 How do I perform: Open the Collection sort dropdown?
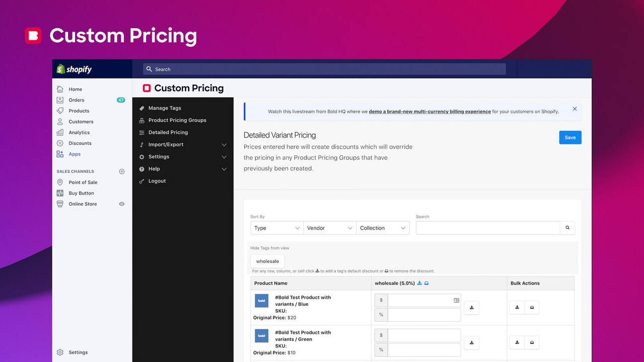click(382, 228)
